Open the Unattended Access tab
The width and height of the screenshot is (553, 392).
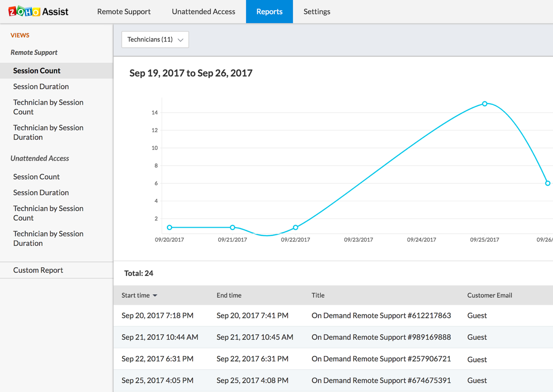click(203, 12)
